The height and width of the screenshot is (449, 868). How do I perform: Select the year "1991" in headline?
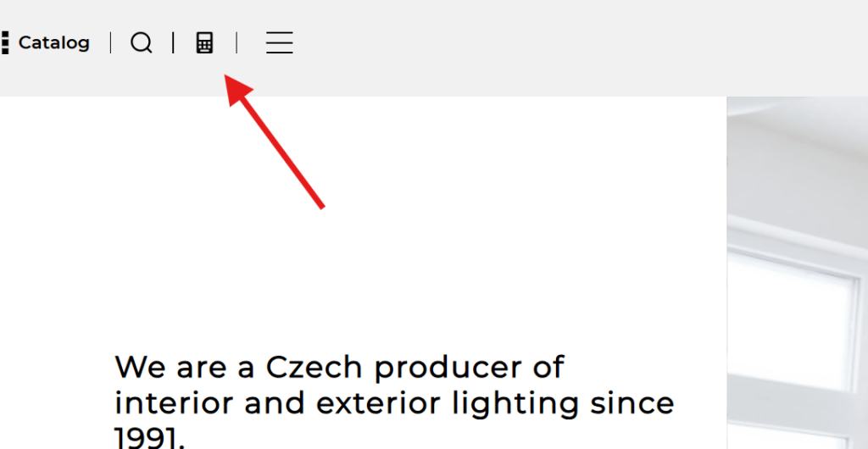(146, 437)
